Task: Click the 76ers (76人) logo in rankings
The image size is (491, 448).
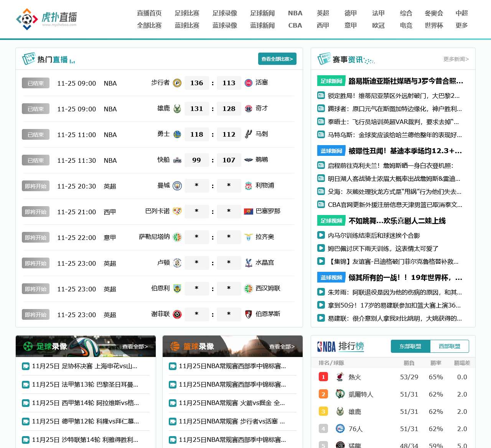Action: coord(340,429)
